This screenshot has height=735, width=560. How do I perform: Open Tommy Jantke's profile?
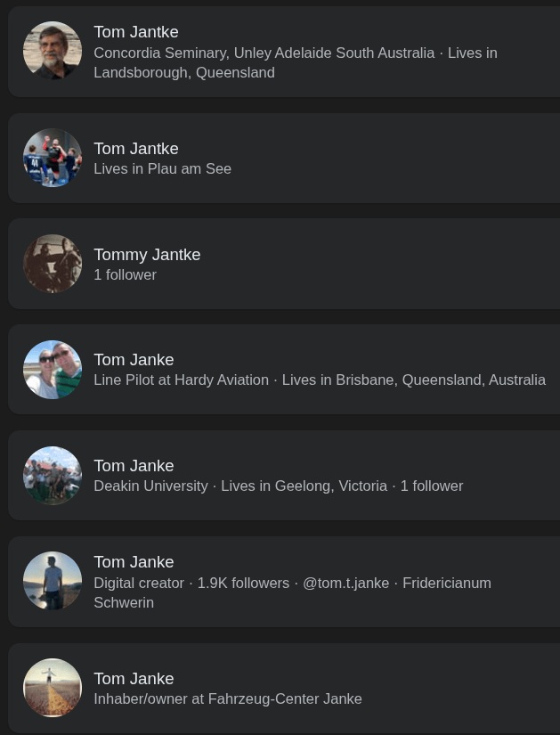point(147,255)
